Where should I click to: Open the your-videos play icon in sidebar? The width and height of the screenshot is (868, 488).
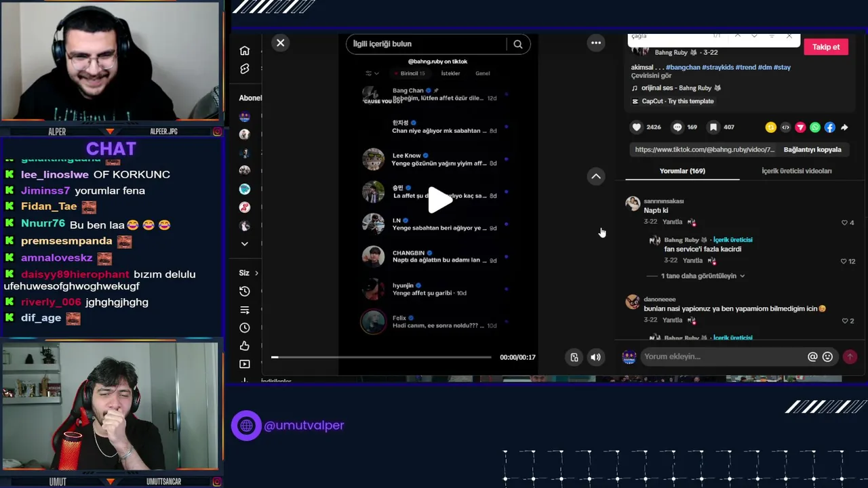click(245, 364)
